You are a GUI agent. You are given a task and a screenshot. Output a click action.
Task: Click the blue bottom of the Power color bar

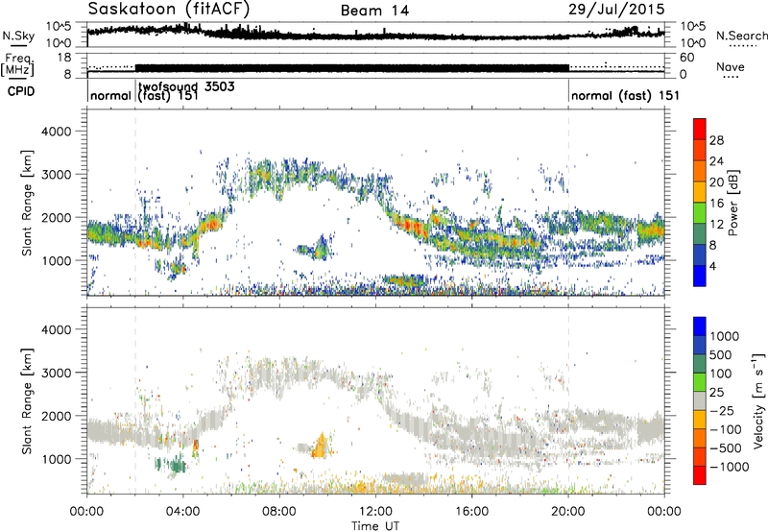pos(700,276)
